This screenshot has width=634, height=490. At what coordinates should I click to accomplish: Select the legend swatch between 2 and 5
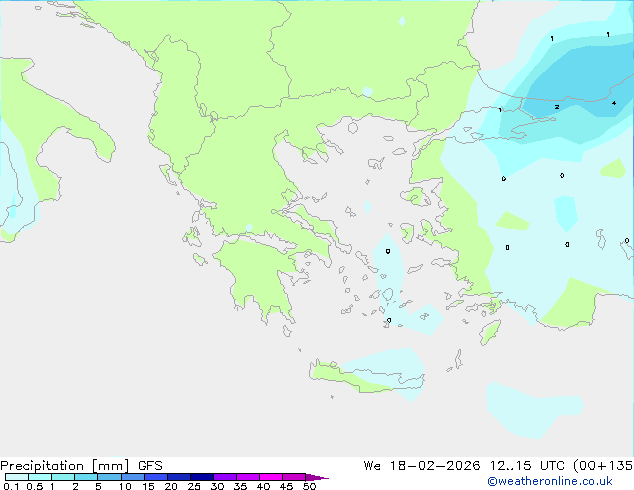(86, 477)
